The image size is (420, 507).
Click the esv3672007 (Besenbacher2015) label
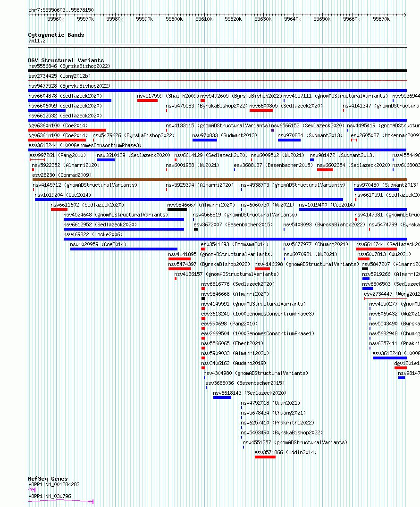(233, 224)
